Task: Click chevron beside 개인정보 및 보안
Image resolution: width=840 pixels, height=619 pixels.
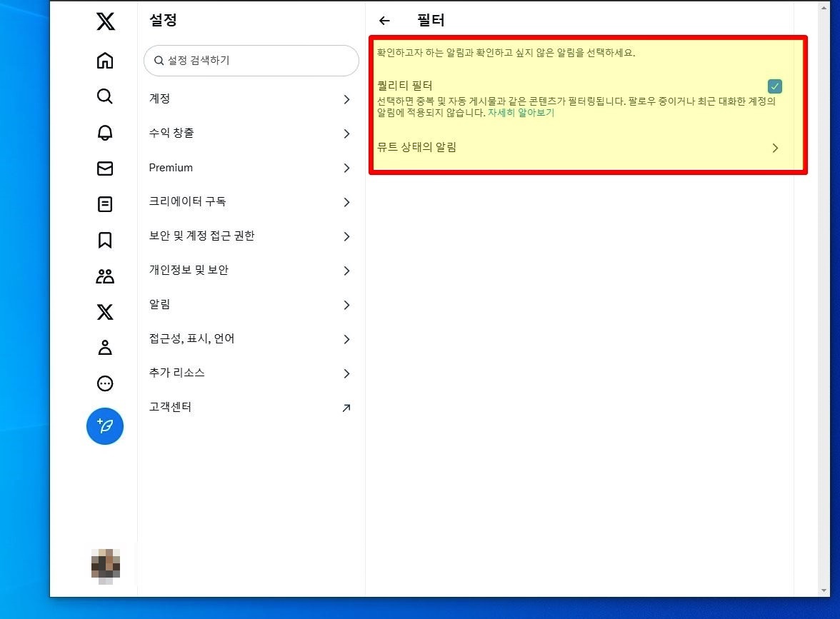Action: click(346, 271)
